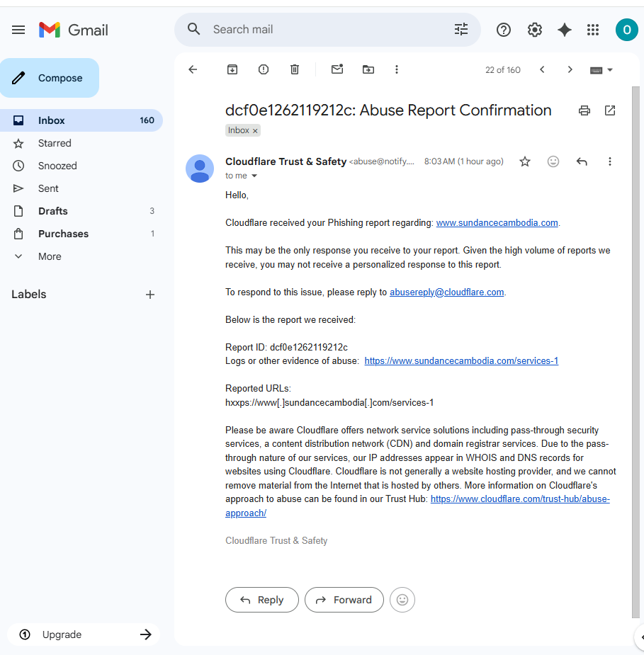Open email in new window

click(x=610, y=110)
